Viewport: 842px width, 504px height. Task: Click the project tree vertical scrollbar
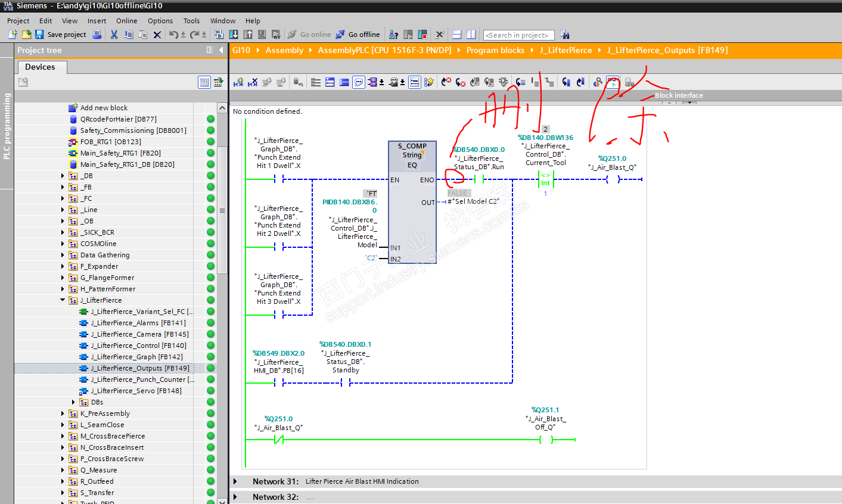222,210
